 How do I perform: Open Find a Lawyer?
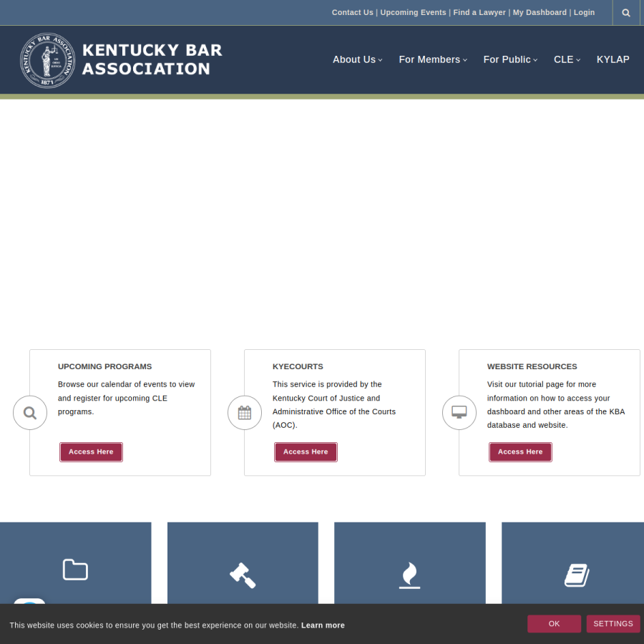(479, 12)
